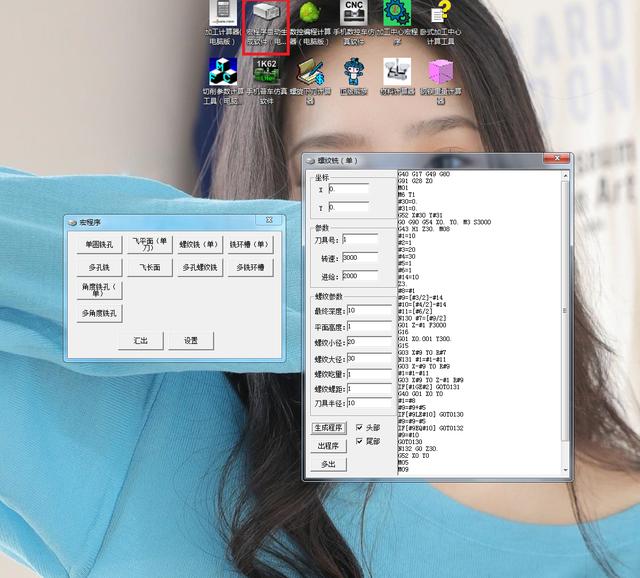Screen dimensions: 640x578
Task: Click the 设置 button in 宏程序 window
Action: pos(190,341)
